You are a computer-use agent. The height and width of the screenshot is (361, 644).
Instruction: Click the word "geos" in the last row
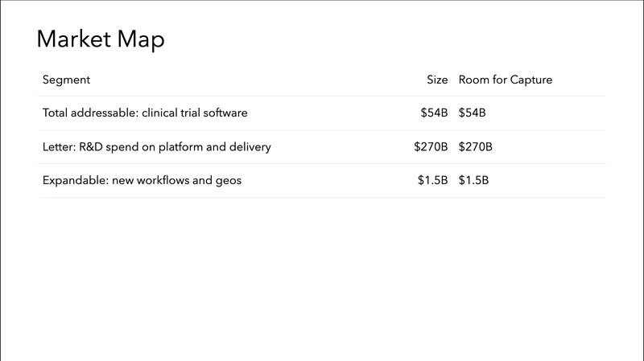point(229,181)
